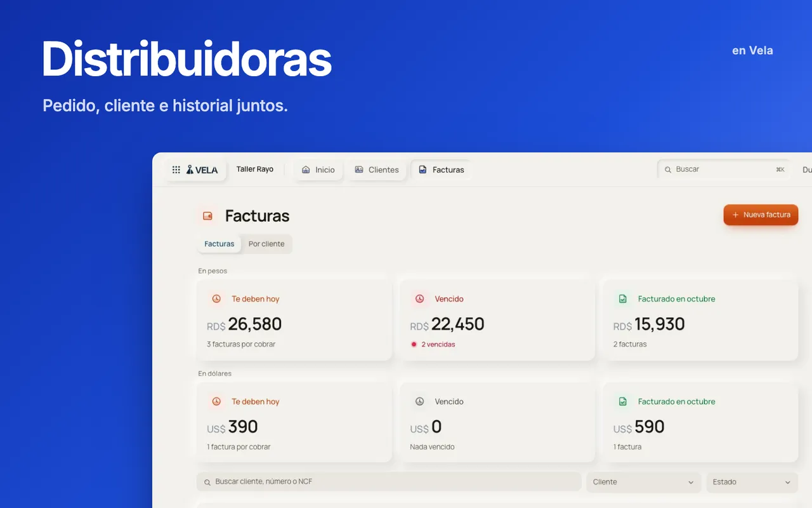The image size is (812, 508).
Task: Click the clock icon on the dollars Te deben hoy card
Action: click(216, 401)
